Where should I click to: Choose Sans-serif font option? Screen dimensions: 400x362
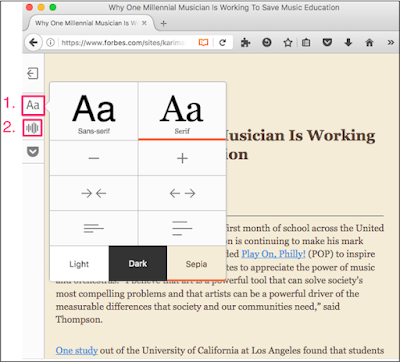coord(94,111)
